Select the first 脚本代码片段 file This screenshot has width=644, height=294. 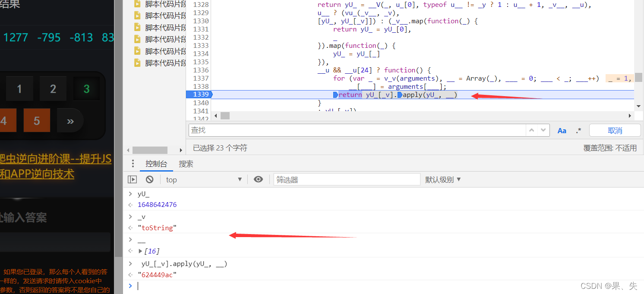click(x=160, y=4)
